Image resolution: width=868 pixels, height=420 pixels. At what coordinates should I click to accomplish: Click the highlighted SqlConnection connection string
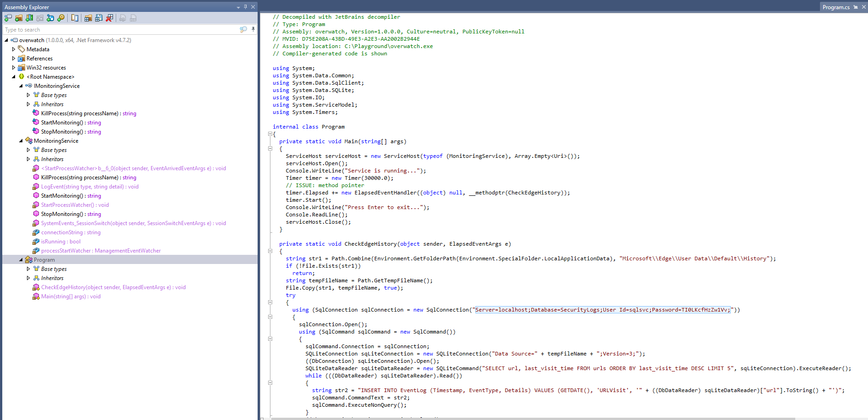603,310
